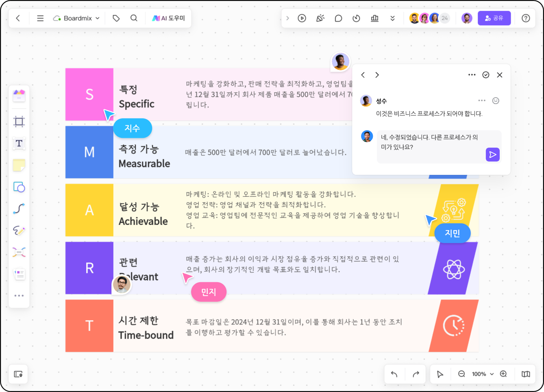
Task: Send the comment reply
Action: pos(493,155)
